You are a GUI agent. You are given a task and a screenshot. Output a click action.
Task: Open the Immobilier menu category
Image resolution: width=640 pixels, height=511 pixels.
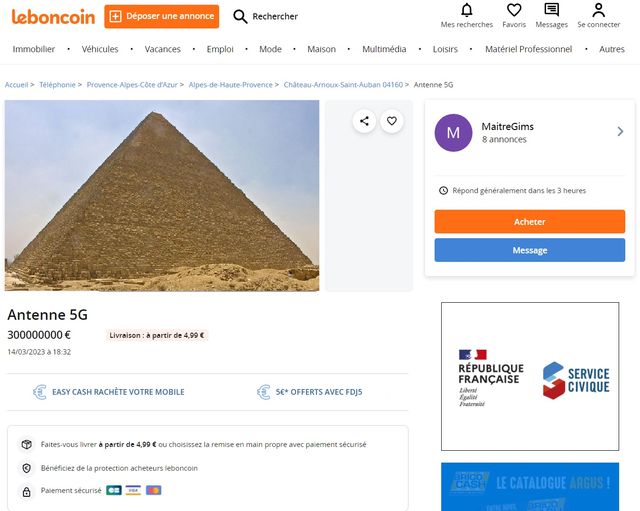pos(34,49)
